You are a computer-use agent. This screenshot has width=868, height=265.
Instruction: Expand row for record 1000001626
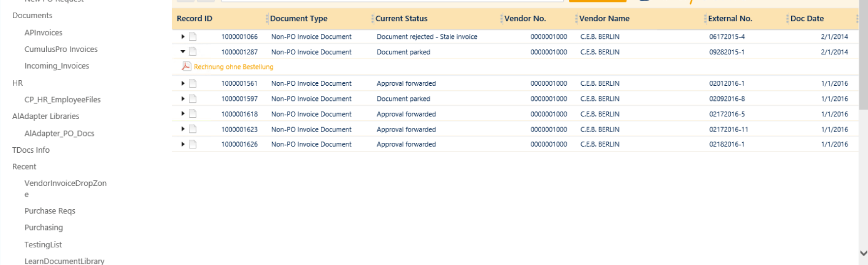(x=183, y=144)
